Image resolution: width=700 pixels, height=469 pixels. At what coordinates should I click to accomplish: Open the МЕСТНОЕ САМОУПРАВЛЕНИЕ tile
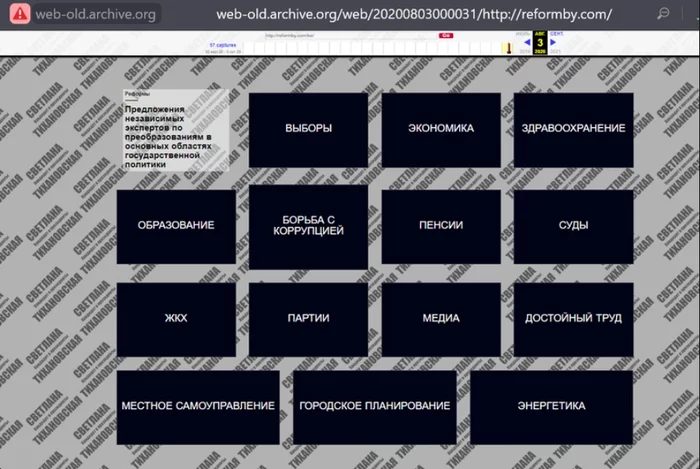point(198,407)
